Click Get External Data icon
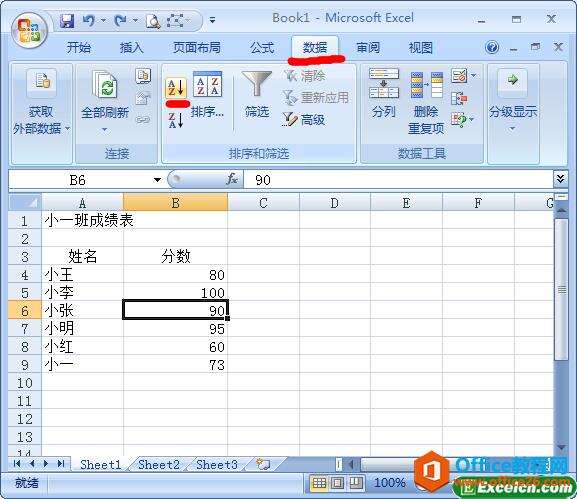577x499 pixels. click(x=41, y=82)
